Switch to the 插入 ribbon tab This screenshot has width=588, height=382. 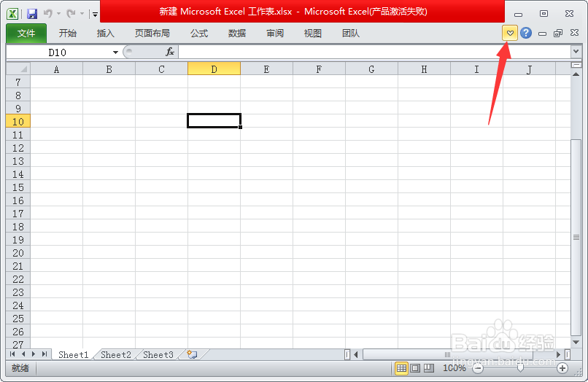105,34
